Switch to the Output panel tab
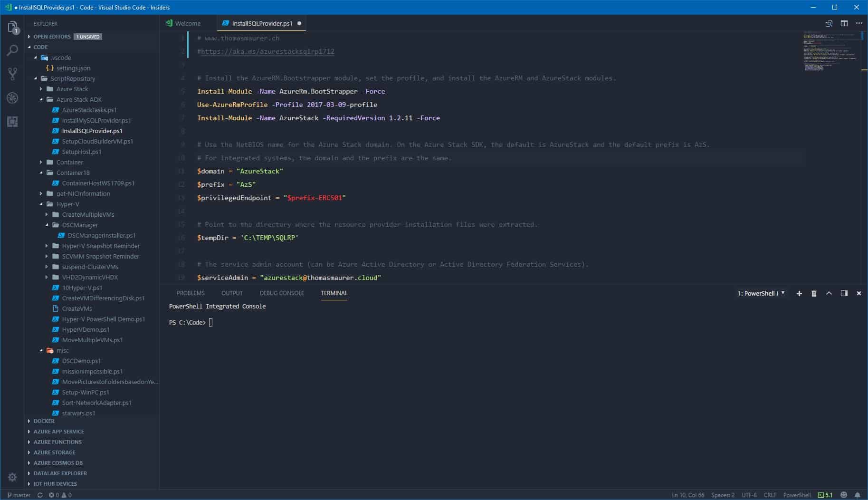This screenshot has height=500, width=868. (x=232, y=293)
